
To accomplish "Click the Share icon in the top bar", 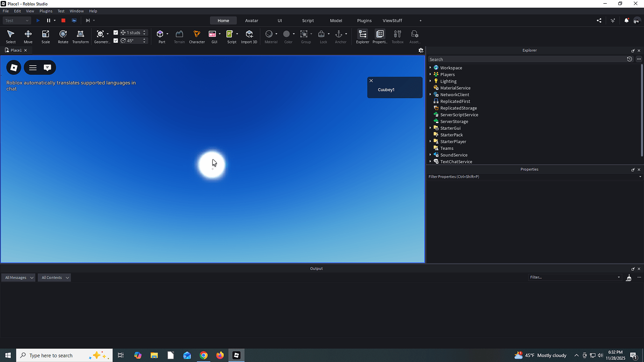I will 599,21.
